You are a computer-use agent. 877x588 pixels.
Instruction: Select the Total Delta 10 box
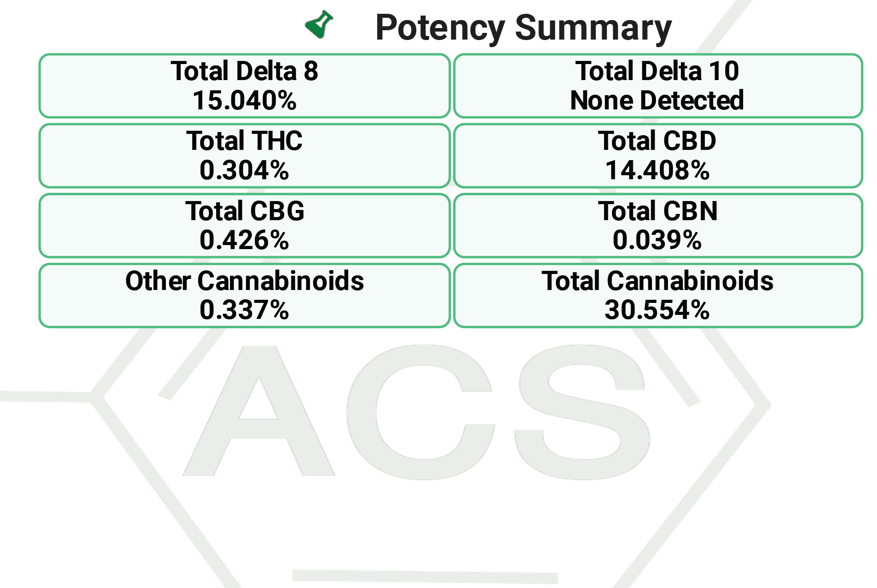[x=658, y=86]
